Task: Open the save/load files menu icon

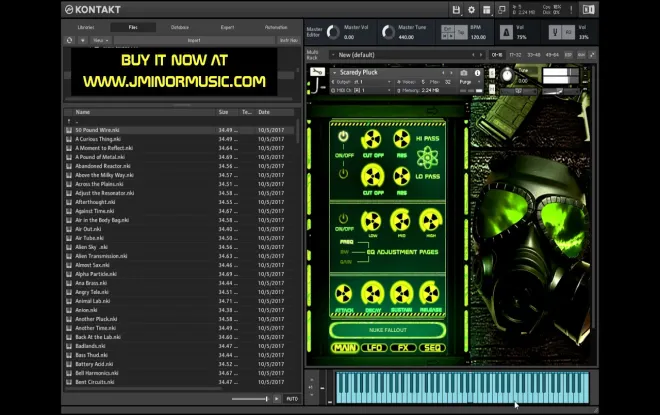Action: [x=456, y=10]
